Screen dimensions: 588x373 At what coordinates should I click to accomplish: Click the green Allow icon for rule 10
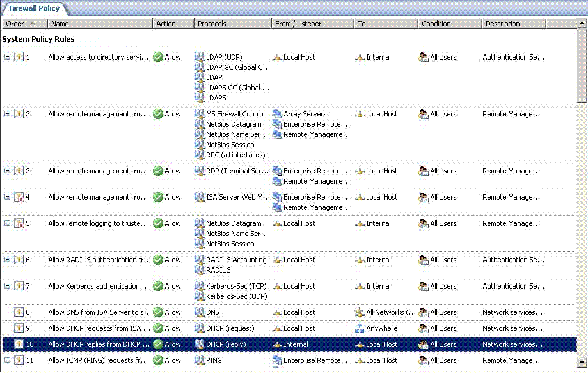tap(158, 344)
